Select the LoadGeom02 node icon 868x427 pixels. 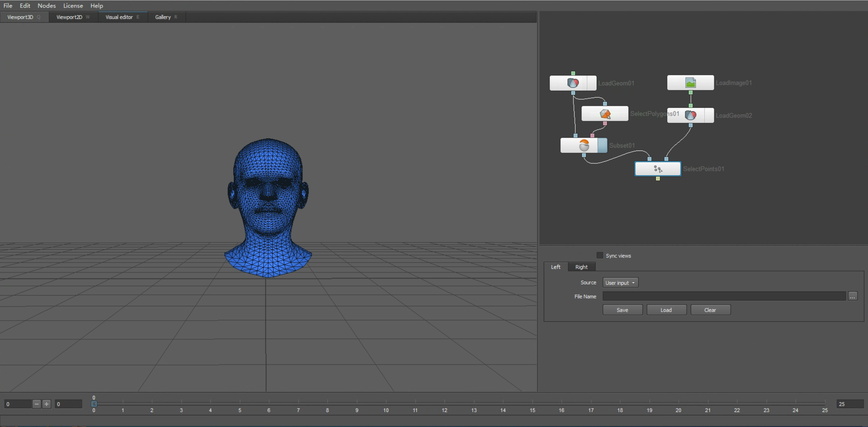click(690, 116)
